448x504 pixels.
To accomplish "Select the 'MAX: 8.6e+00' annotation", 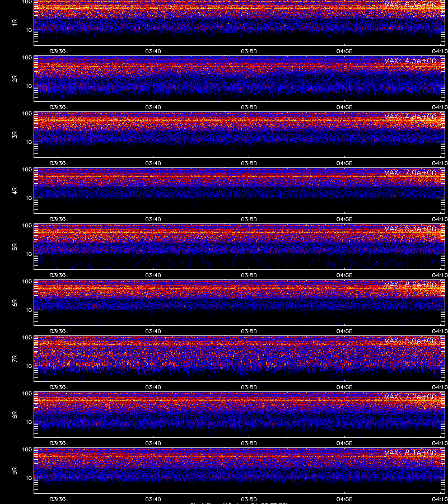I will [x=410, y=285].
